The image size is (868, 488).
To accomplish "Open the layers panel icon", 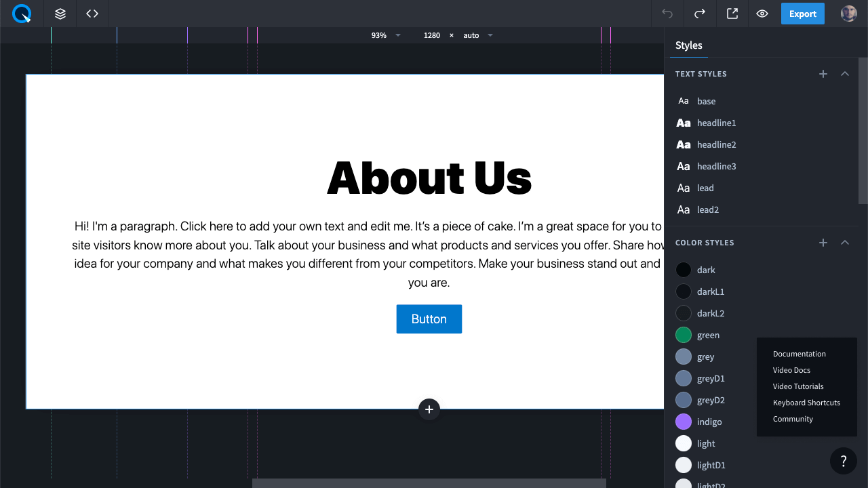I will click(60, 14).
